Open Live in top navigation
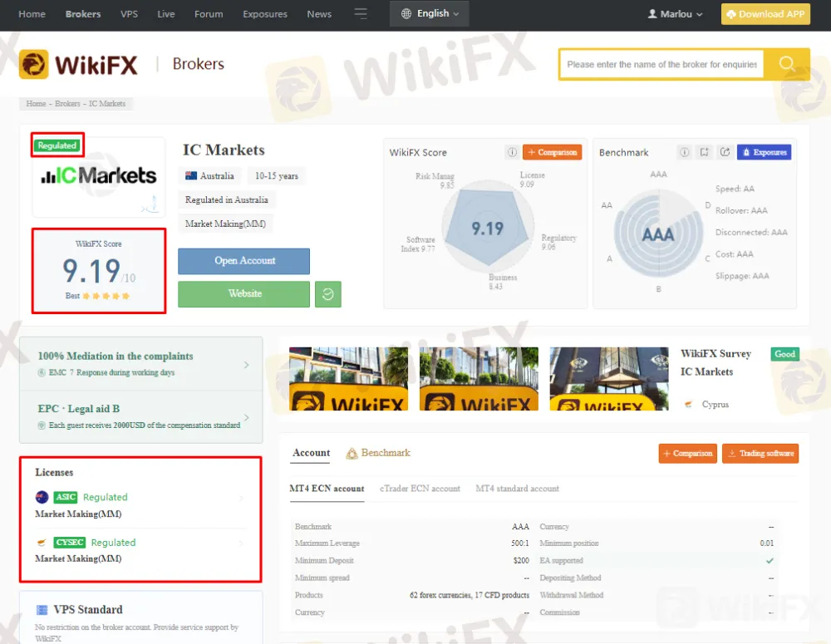The width and height of the screenshot is (831, 644). (166, 14)
